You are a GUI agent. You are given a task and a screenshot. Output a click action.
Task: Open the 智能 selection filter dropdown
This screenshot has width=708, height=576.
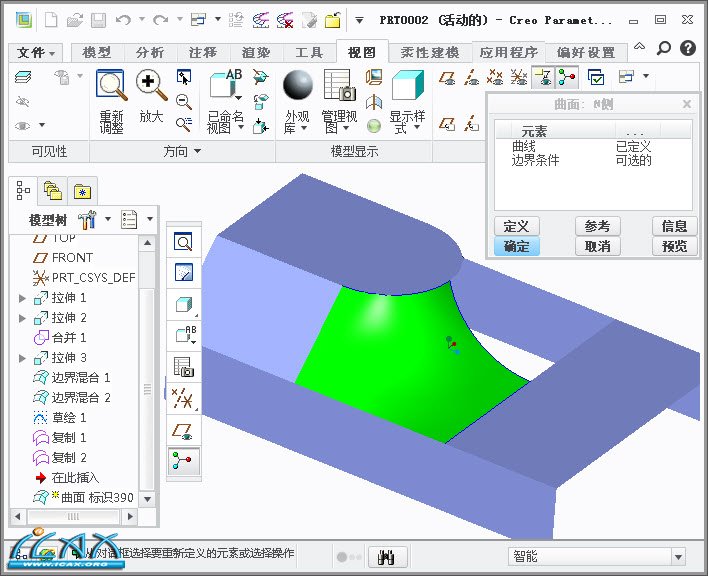coord(596,556)
